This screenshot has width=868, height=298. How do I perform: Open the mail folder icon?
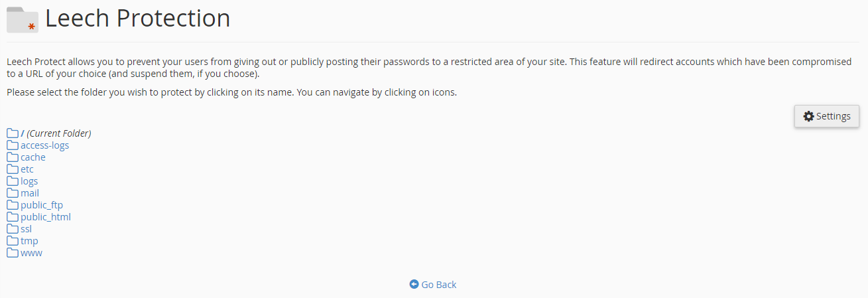[13, 193]
